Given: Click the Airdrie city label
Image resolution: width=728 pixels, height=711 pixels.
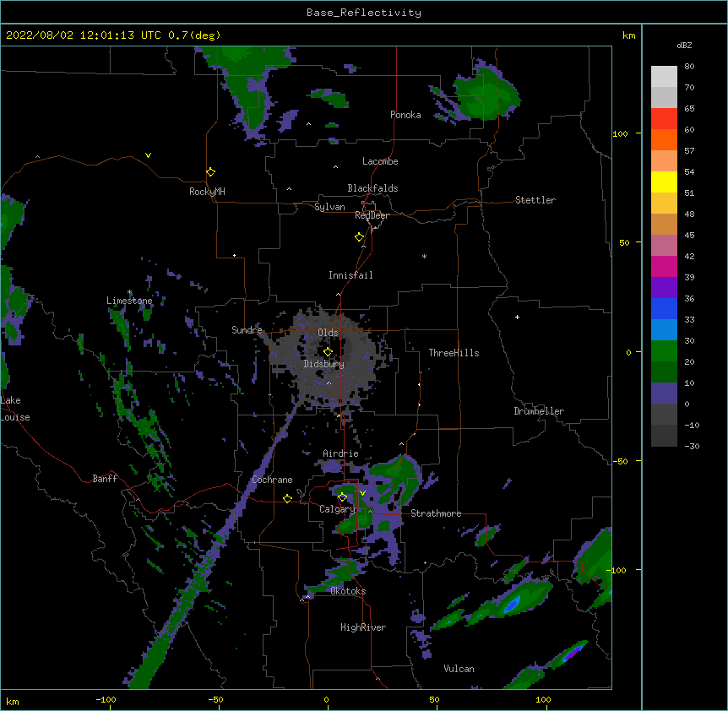Looking at the screenshot, I should point(340,453).
